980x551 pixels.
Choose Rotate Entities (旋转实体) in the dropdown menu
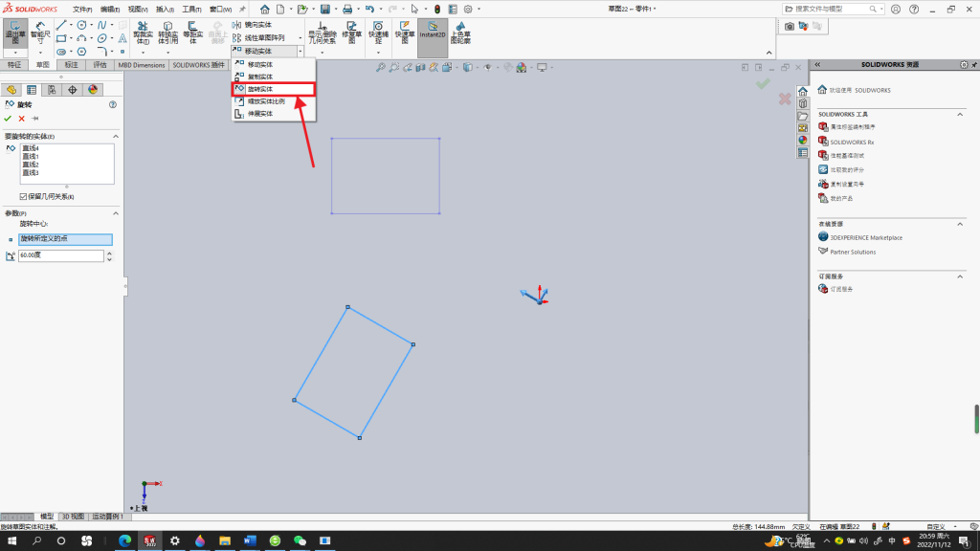[x=273, y=89]
